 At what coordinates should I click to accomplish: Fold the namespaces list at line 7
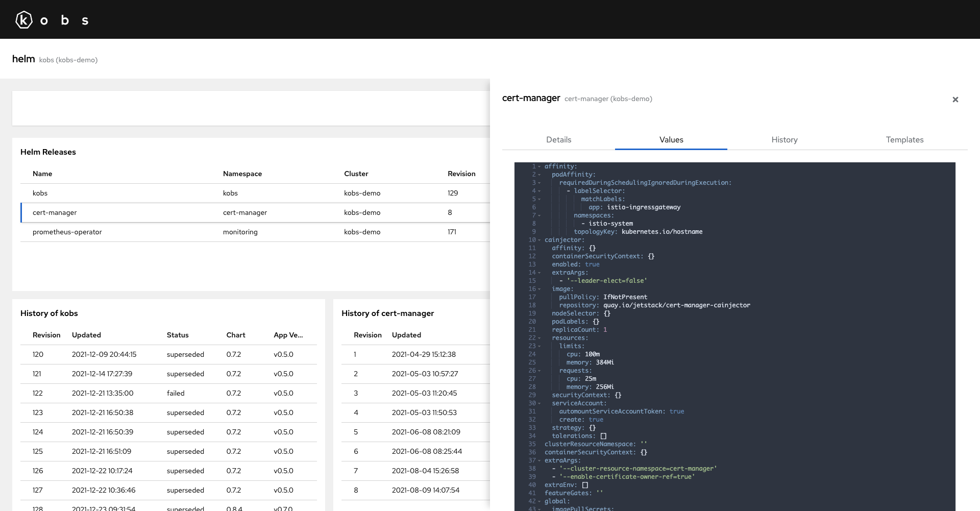pyautogui.click(x=540, y=215)
